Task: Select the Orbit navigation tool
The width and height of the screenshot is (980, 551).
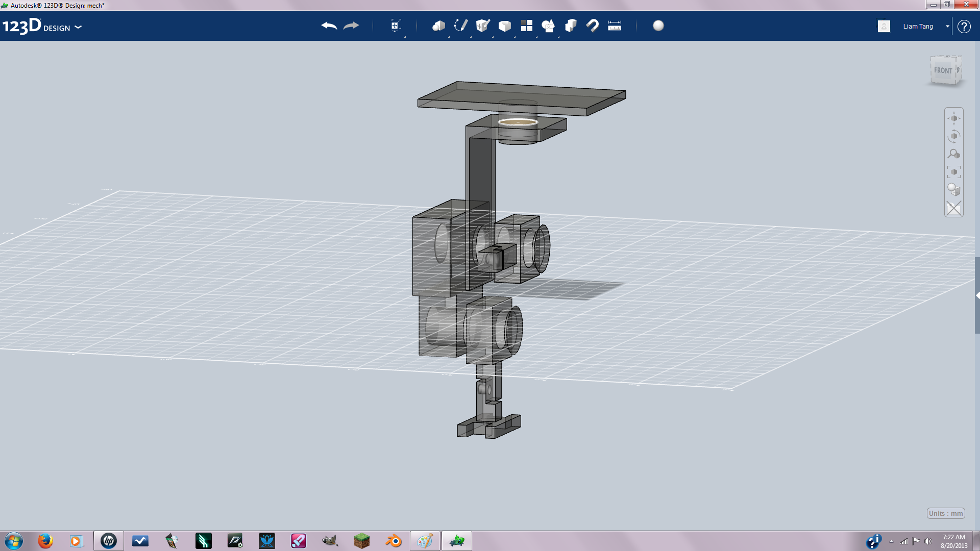Action: tap(954, 136)
